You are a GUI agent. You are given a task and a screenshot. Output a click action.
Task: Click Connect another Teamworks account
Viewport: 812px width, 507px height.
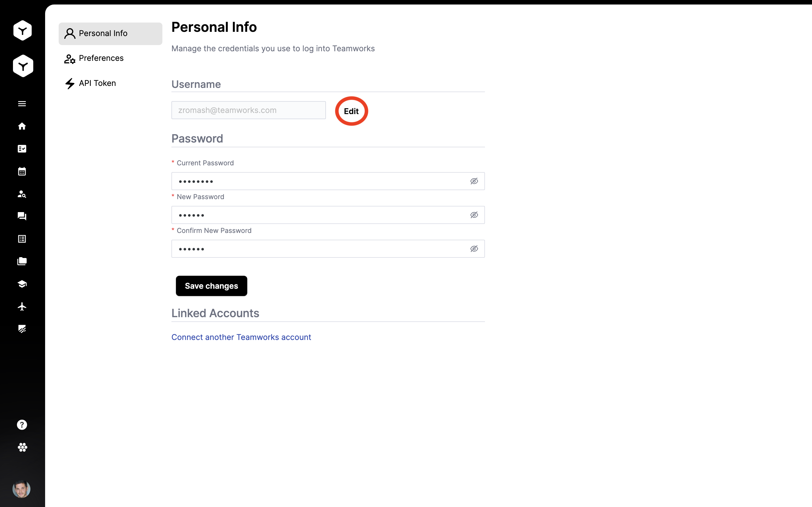tap(241, 337)
